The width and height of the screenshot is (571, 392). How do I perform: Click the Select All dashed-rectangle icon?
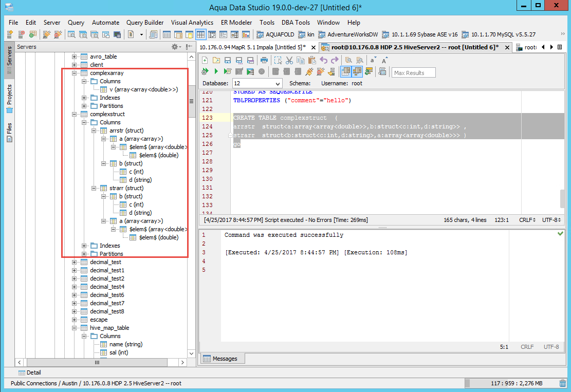tap(278, 60)
